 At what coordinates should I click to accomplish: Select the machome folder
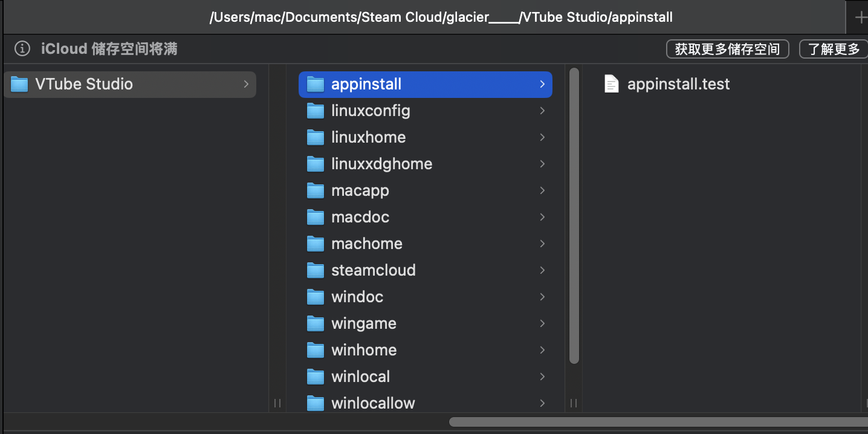[366, 244]
